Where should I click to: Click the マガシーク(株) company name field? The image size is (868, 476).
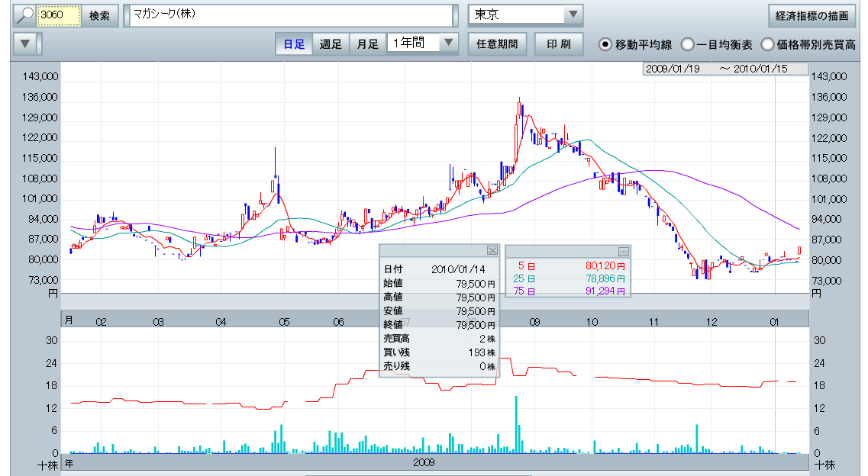tap(291, 15)
